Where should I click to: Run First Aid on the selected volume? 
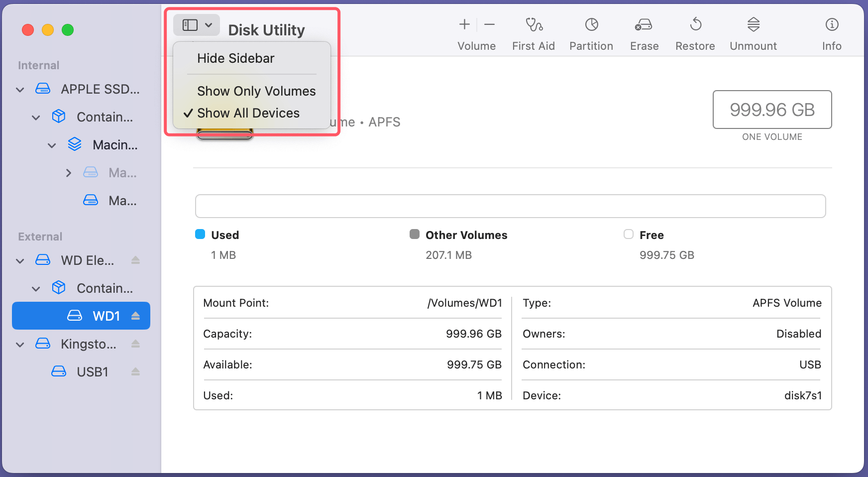[533, 31]
